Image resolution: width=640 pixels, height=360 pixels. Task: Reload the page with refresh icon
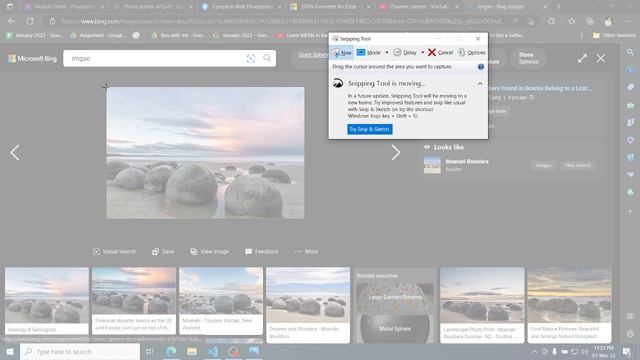point(30,21)
